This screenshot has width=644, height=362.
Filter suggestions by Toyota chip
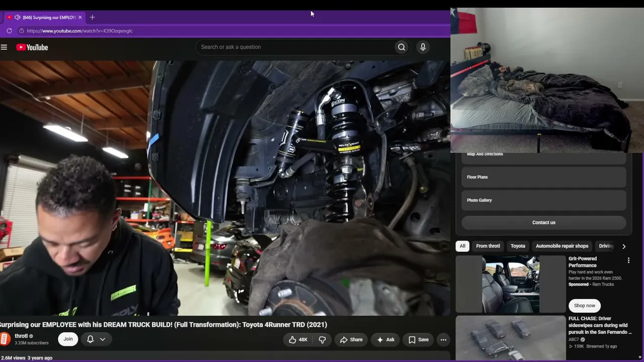coord(518,246)
